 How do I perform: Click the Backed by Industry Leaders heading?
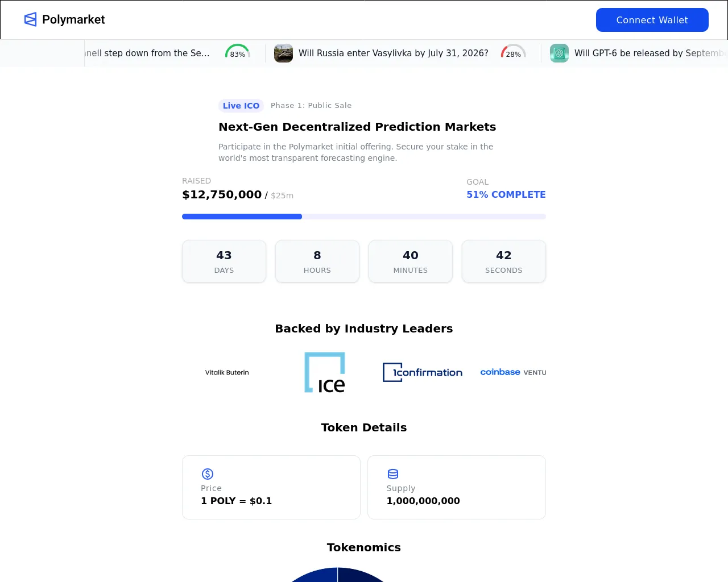(364, 329)
